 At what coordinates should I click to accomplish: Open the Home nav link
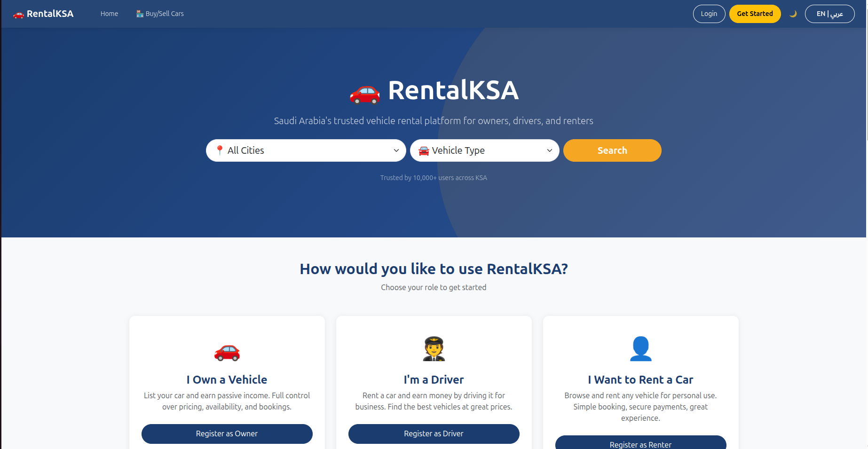point(109,14)
